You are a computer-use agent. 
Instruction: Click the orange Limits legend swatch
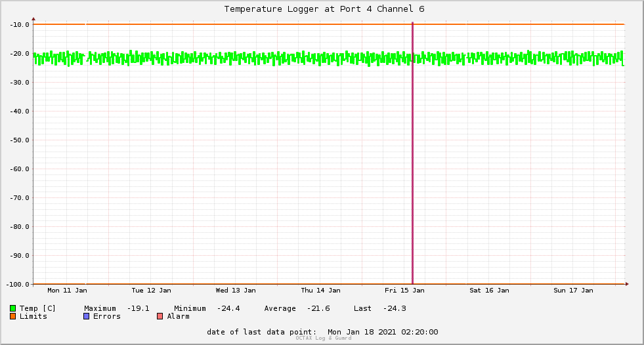(12, 316)
